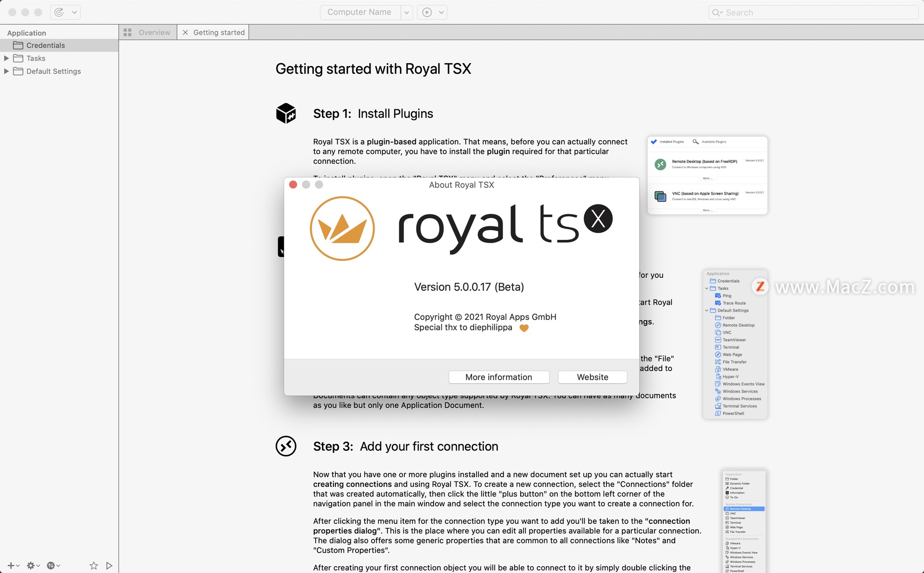Viewport: 924px width, 573px height.
Task: Click the Installed Plugins screenshot thumbnail
Action: point(707,175)
